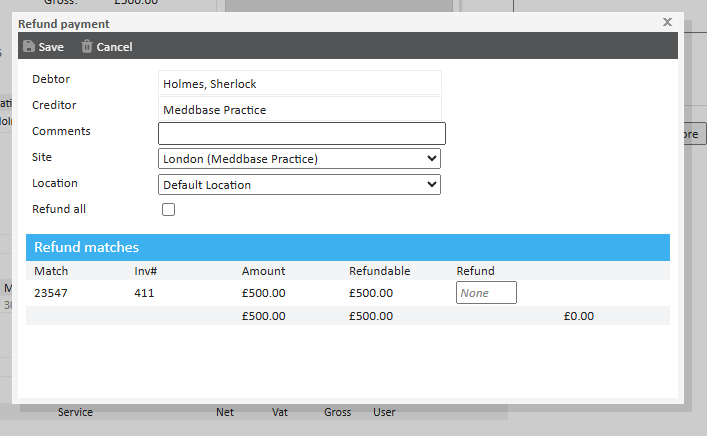Image resolution: width=707 pixels, height=436 pixels.
Task: Click the Refund matches section header
Action: click(x=86, y=247)
